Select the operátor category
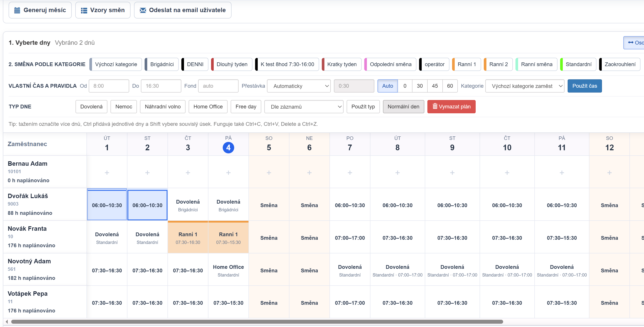644x327 pixels. pos(434,64)
